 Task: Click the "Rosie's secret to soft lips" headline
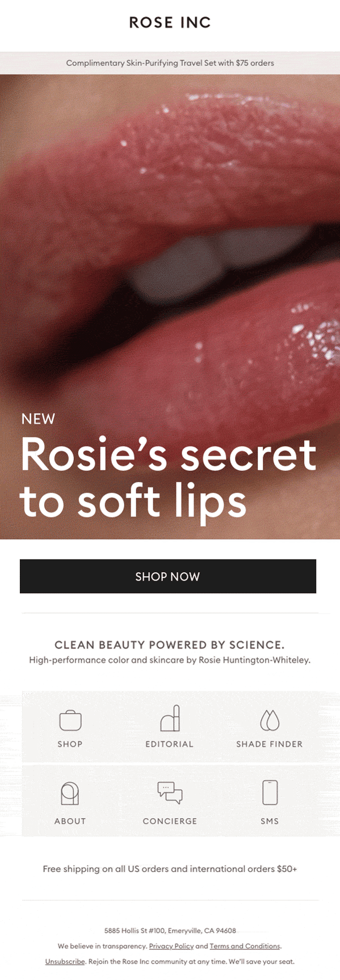[x=168, y=478]
